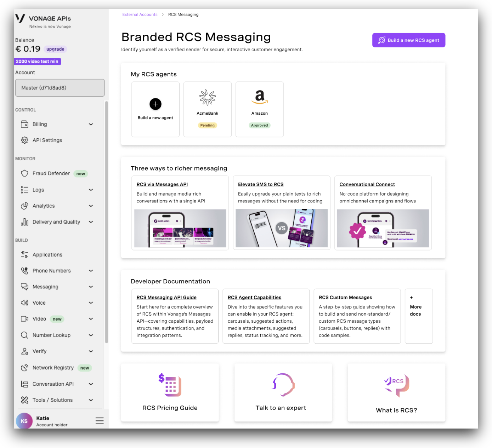Click the API Settings gear icon
492x448 pixels.
(x=24, y=140)
